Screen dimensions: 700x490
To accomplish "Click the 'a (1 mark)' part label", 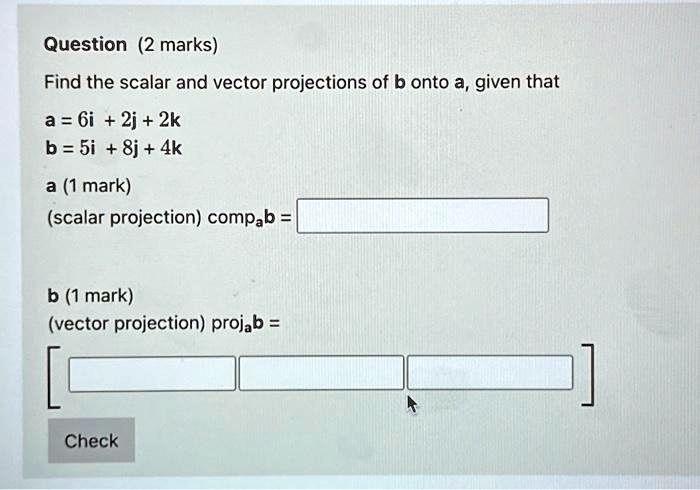I will (x=88, y=186).
